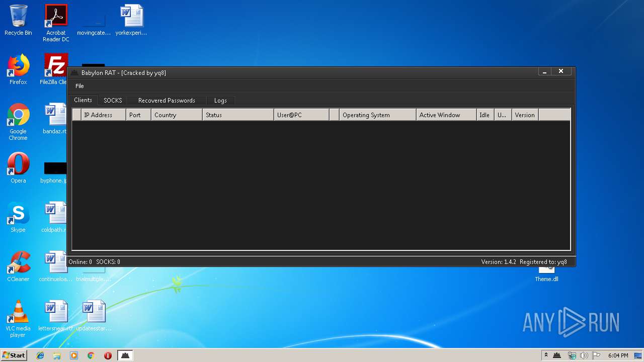Open Windows Explorer from taskbar
The height and width of the screenshot is (362, 644).
tap(57, 355)
